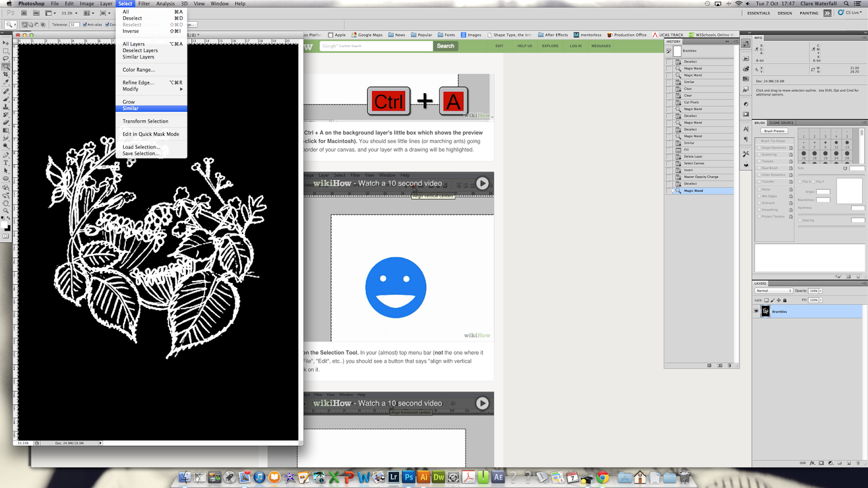Image resolution: width=868 pixels, height=488 pixels.
Task: Launch Bridge from the application bar
Action: 24,13
